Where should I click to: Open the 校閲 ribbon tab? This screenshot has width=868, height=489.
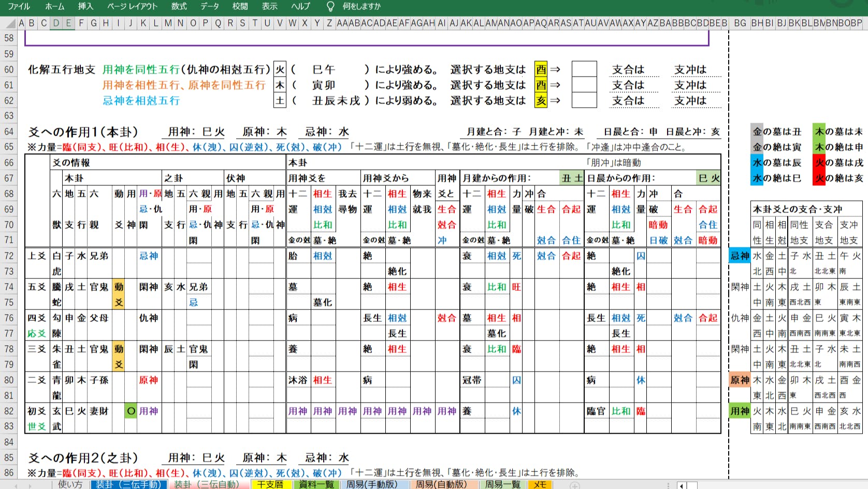click(240, 6)
